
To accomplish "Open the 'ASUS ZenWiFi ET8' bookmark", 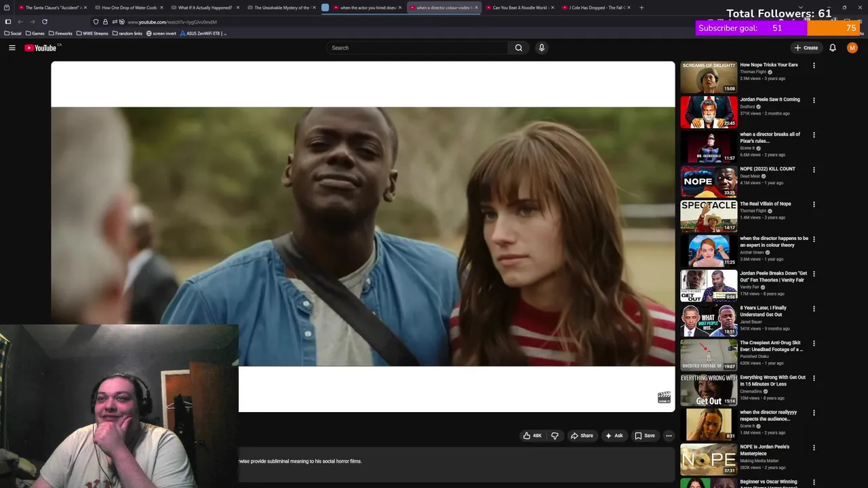I will point(203,33).
